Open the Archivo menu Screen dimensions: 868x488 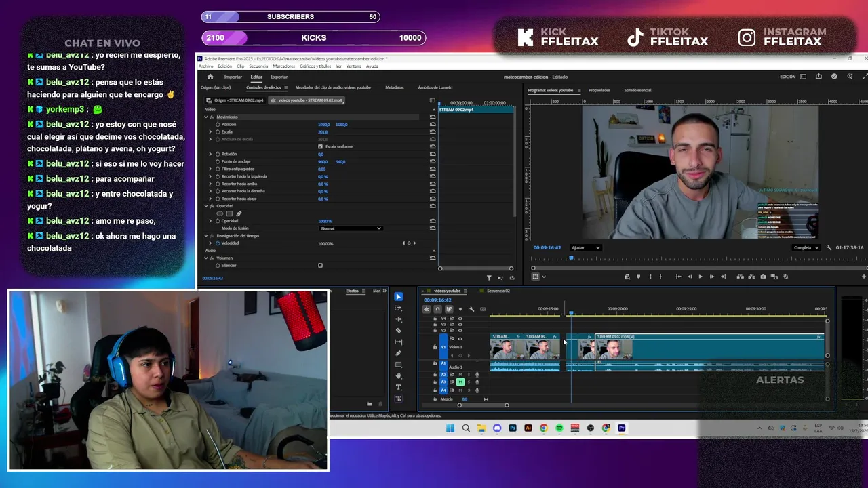point(205,66)
